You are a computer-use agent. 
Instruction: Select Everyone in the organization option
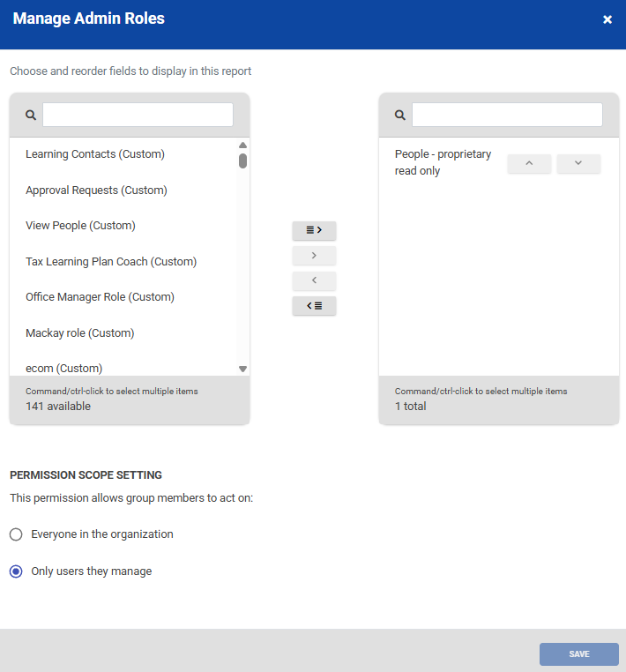click(16, 534)
